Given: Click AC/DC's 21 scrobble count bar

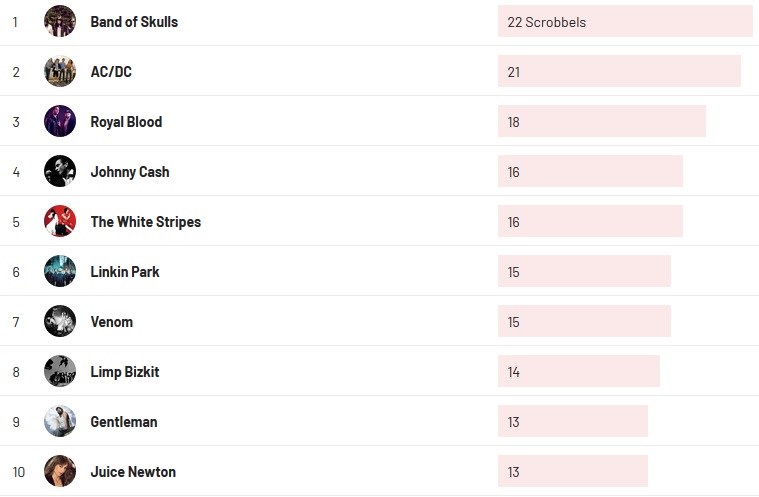Looking at the screenshot, I should point(618,71).
